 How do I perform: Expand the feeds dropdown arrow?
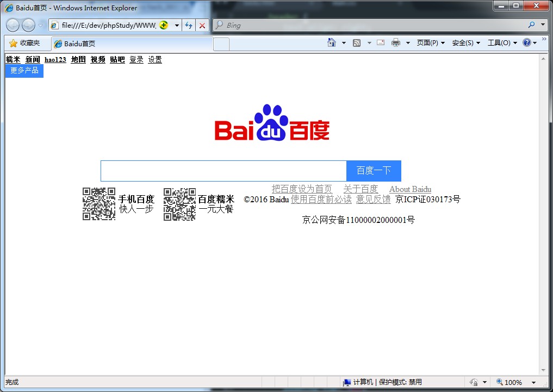(x=369, y=43)
